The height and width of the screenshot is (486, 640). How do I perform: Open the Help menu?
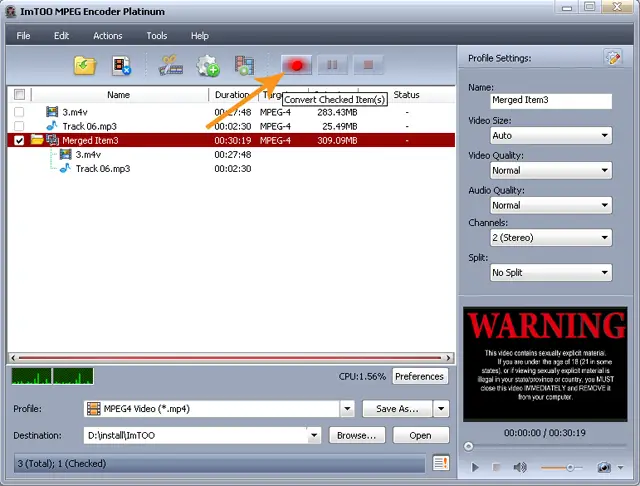tap(200, 36)
